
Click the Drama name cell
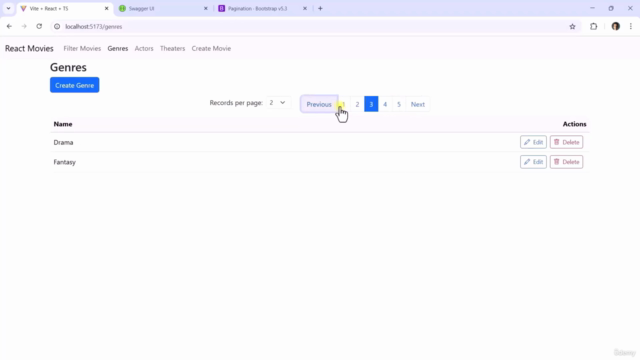tap(63, 142)
